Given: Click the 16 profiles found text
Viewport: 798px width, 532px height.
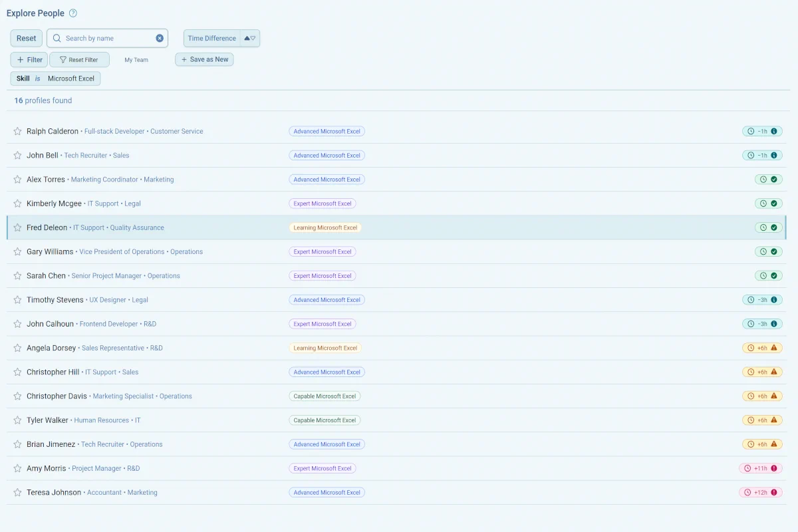Looking at the screenshot, I should (43, 100).
